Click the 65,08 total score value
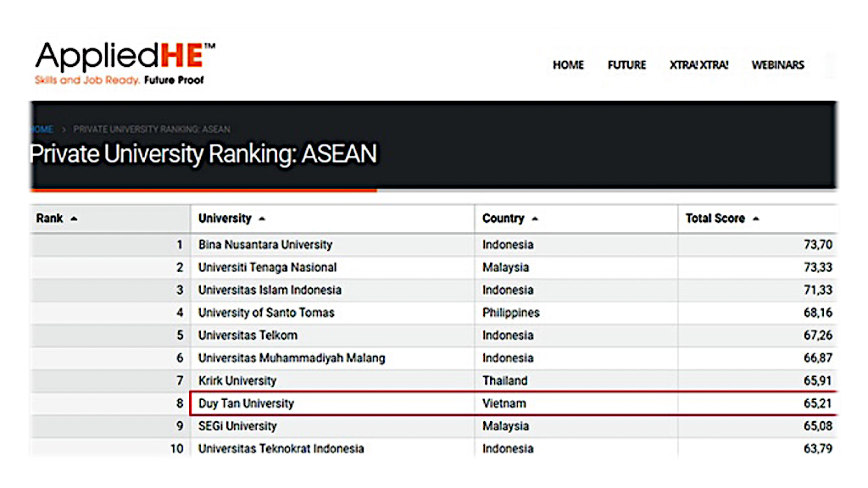Screen dimensions: 868x488 click(x=818, y=426)
